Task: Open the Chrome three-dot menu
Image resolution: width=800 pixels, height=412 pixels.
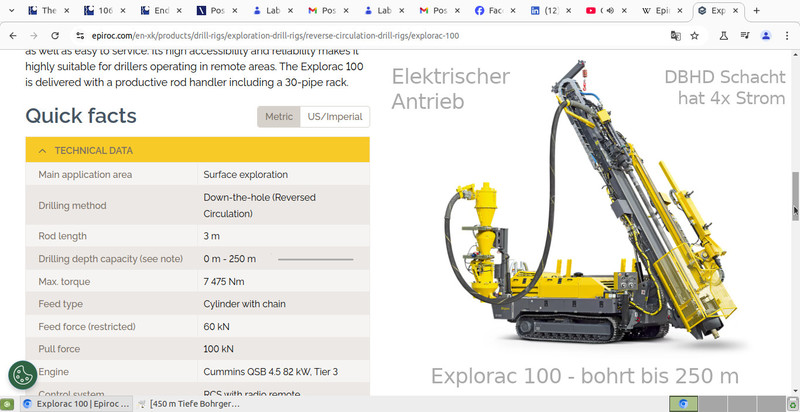Action: [787, 35]
